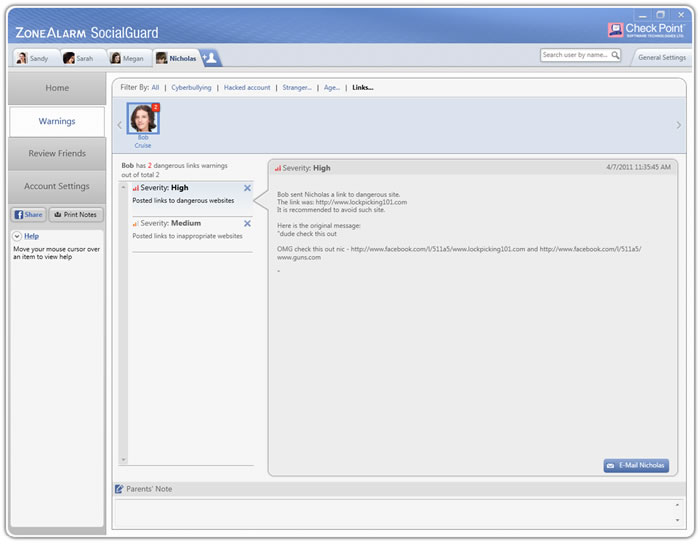700x545 pixels.
Task: Filter warnings by Links
Action: pos(362,87)
